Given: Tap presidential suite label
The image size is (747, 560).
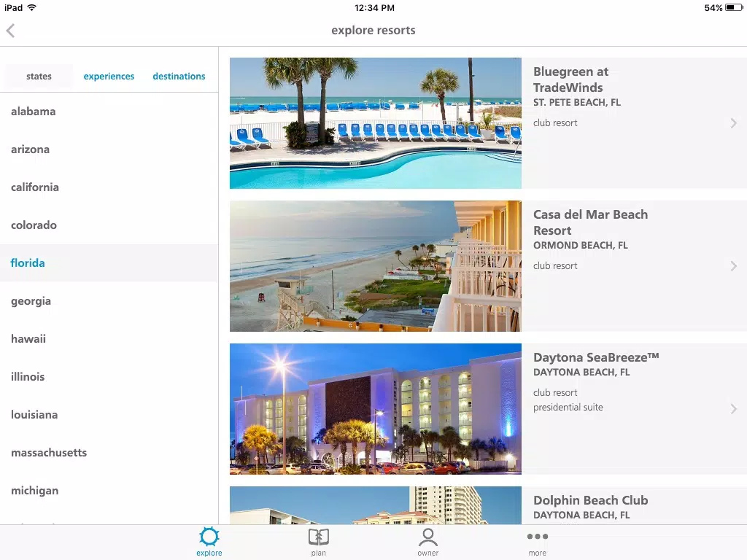Looking at the screenshot, I should 568,407.
